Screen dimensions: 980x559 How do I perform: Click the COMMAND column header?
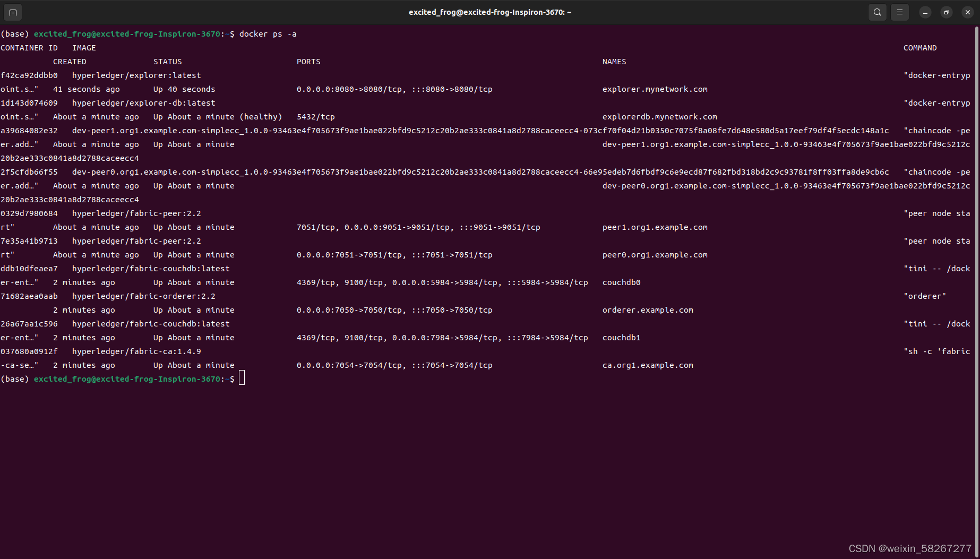pos(920,48)
